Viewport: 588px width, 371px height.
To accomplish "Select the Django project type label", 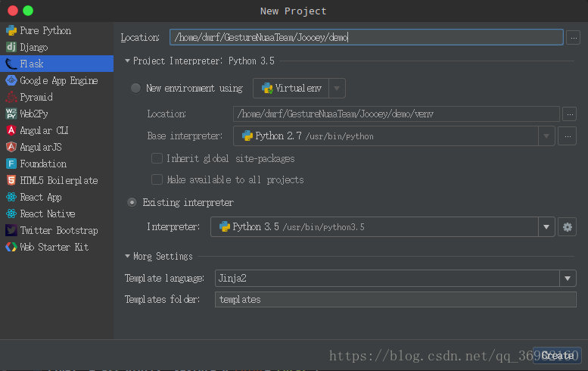I will (x=34, y=47).
